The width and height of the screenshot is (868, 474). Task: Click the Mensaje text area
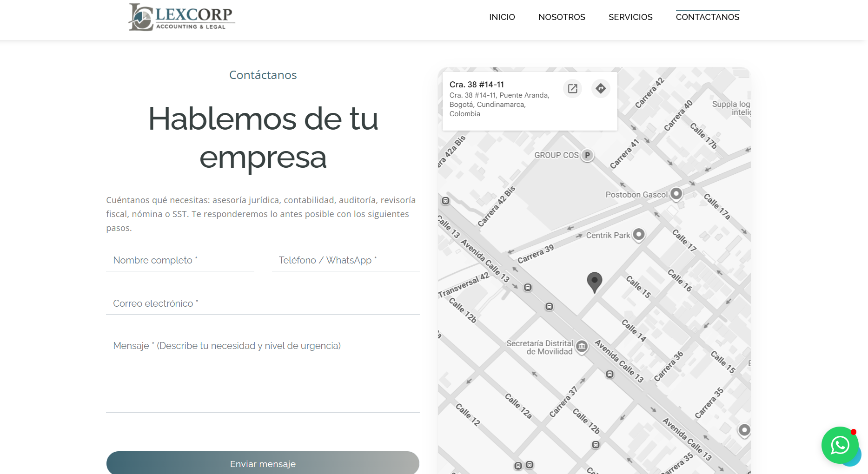[263, 372]
